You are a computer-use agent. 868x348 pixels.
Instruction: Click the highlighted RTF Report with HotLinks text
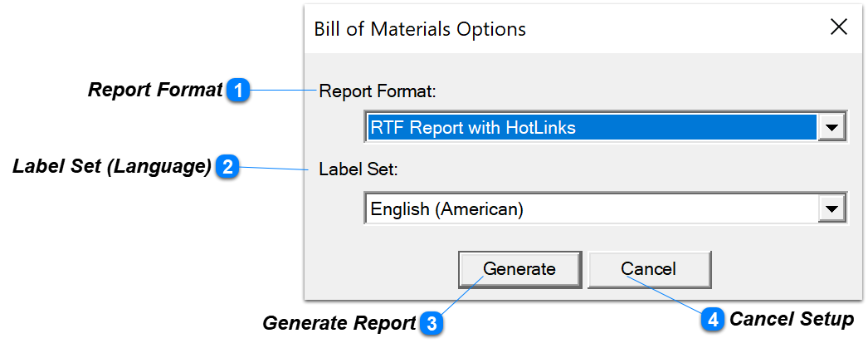pyautogui.click(x=473, y=128)
